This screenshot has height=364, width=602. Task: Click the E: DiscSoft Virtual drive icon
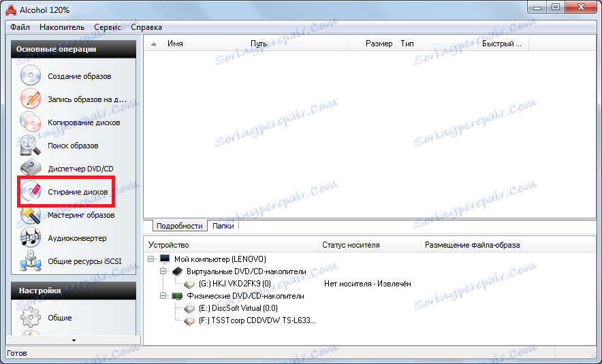point(189,308)
